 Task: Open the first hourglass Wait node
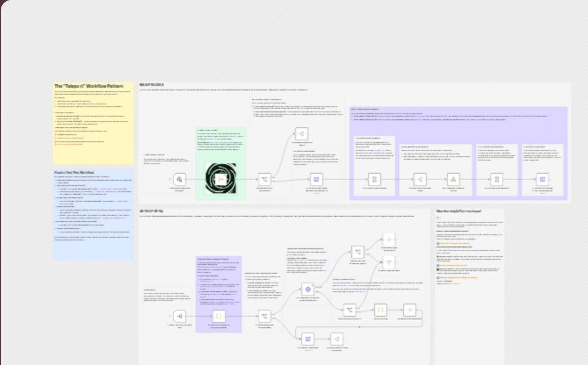(x=374, y=179)
